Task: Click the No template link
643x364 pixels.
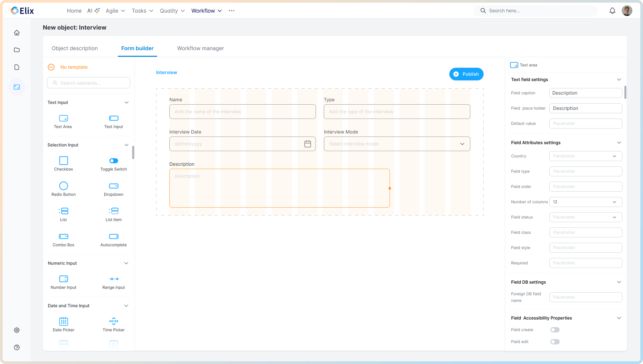Action: tap(73, 67)
